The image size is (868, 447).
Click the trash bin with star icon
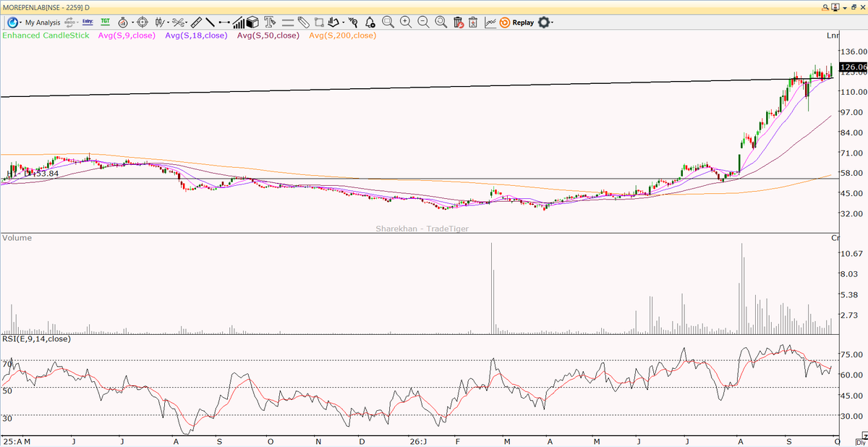(473, 22)
